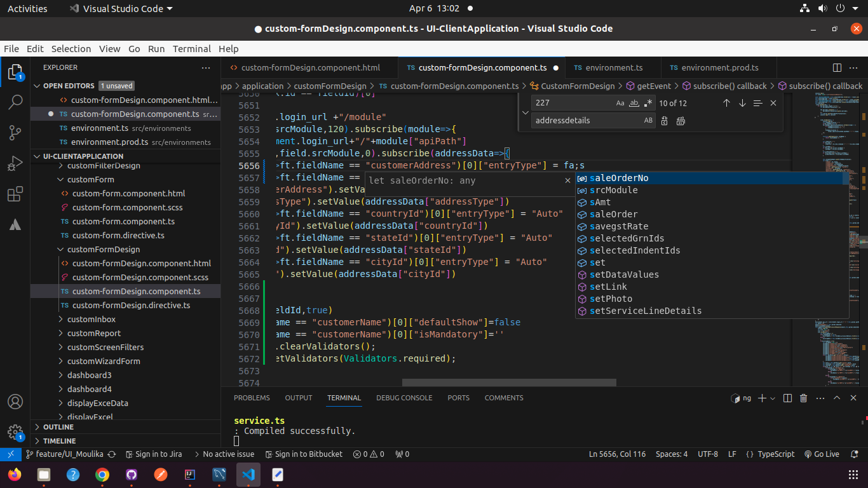Click Sign in to Bitbucket
The image size is (868, 488).
point(303,454)
